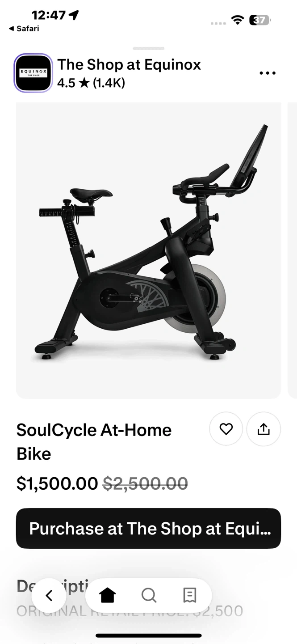
Task: Open the orders receipt icon
Action: [190, 595]
